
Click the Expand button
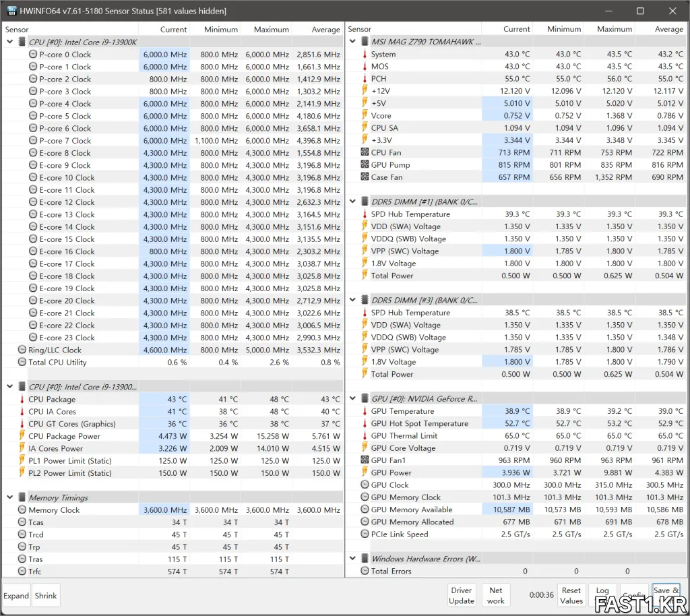pos(16,596)
